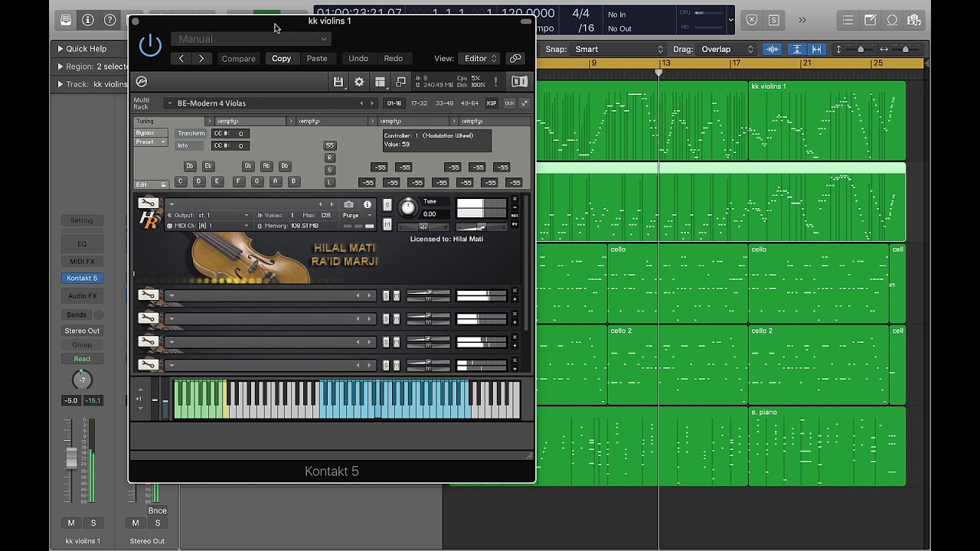Click the instrument info icon
Screen dimensions: 980x551
[367, 204]
